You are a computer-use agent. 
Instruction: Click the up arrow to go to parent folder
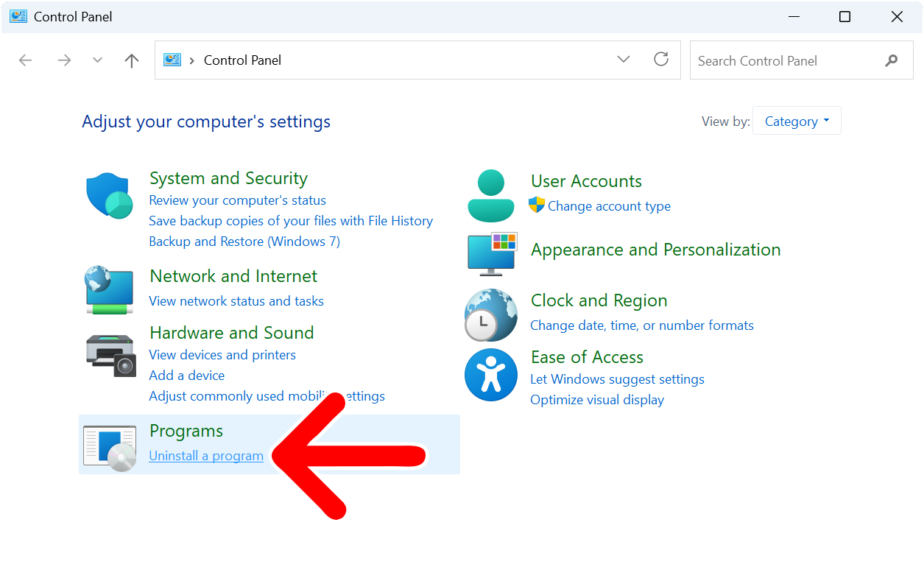pos(131,60)
